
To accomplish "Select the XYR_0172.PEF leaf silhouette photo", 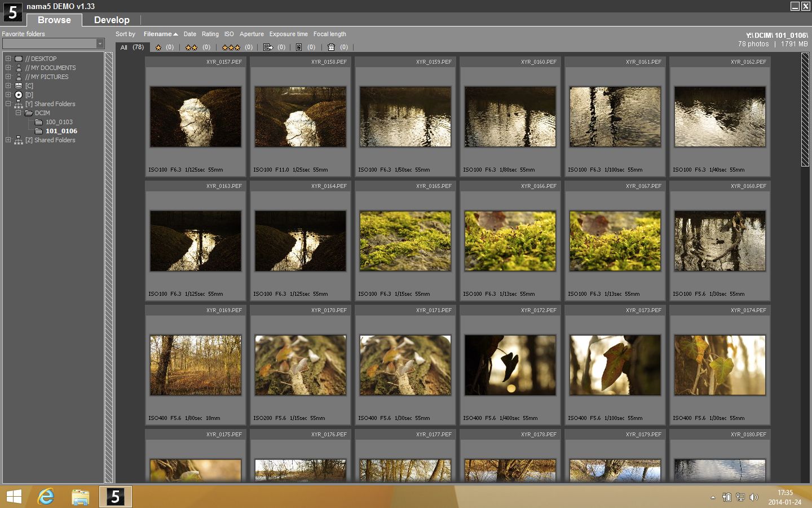I will click(510, 365).
